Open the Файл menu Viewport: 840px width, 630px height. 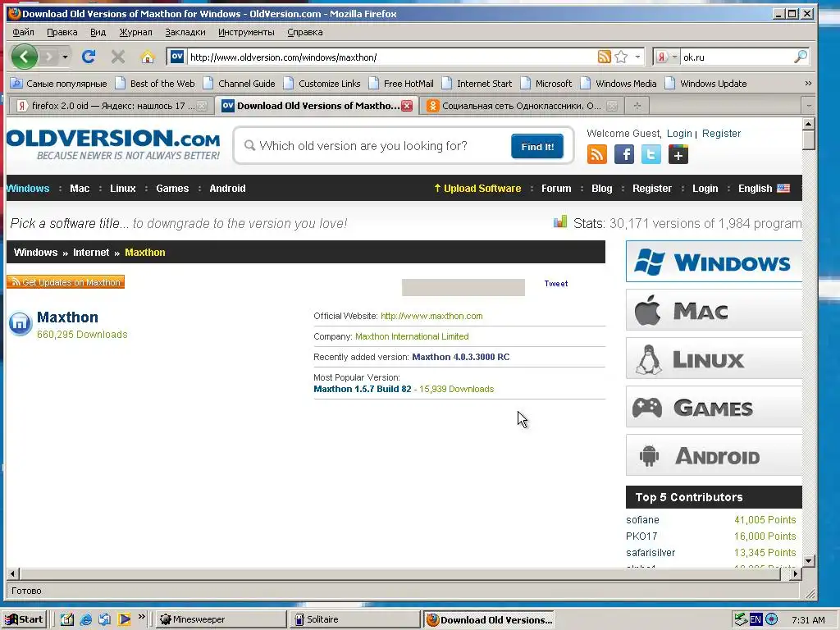point(23,32)
